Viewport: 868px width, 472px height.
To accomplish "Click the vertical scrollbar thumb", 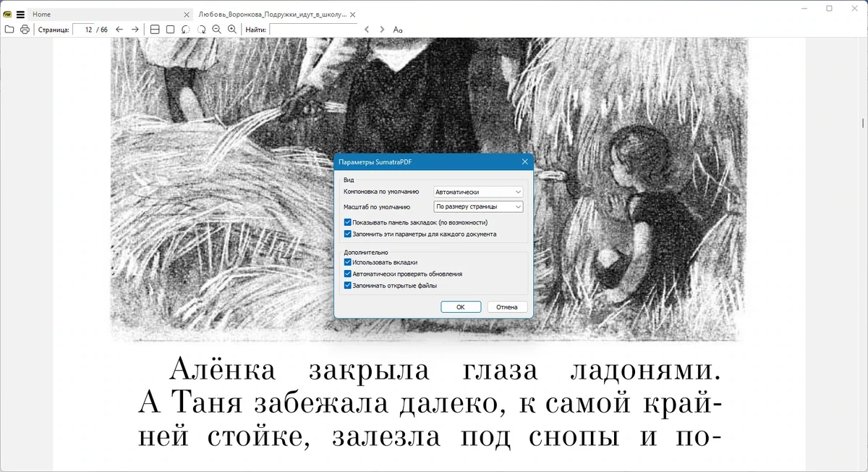I will click(863, 123).
